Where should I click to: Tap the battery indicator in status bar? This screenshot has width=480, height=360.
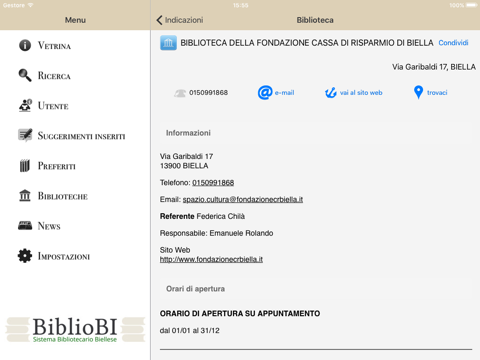472,5
